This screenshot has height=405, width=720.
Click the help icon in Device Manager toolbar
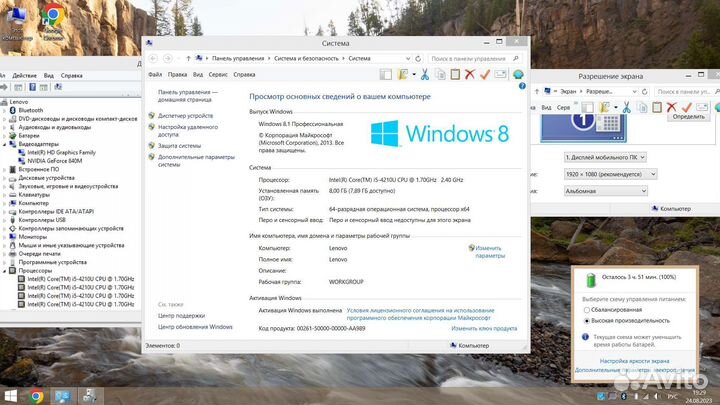(32, 87)
